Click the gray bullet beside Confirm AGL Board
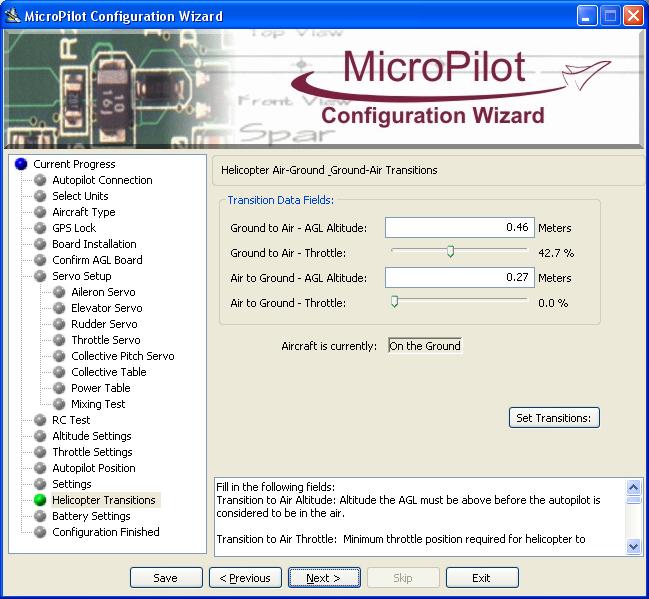The image size is (649, 599). tap(40, 260)
